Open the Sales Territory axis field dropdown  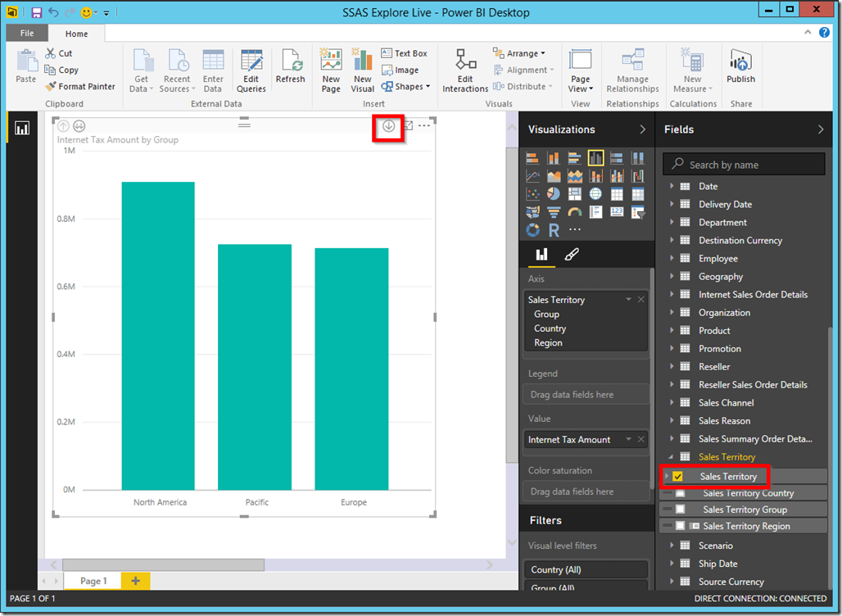(x=628, y=299)
